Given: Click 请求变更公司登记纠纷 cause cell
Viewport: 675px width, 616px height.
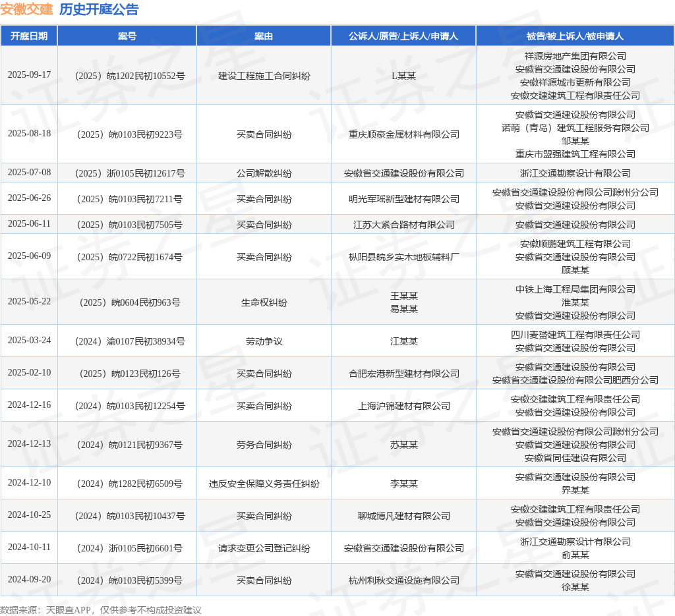Looking at the screenshot, I should [x=264, y=548].
